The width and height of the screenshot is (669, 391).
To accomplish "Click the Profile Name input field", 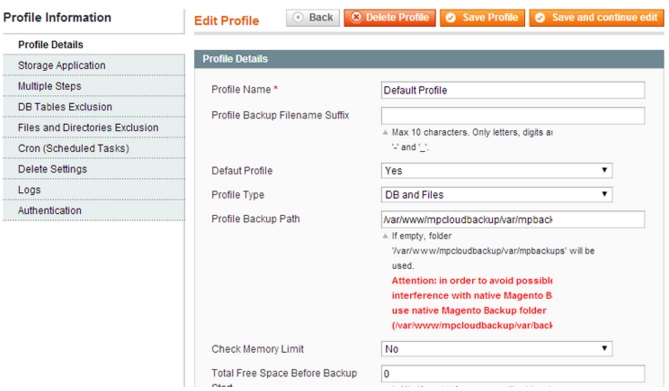I will pyautogui.click(x=512, y=90).
